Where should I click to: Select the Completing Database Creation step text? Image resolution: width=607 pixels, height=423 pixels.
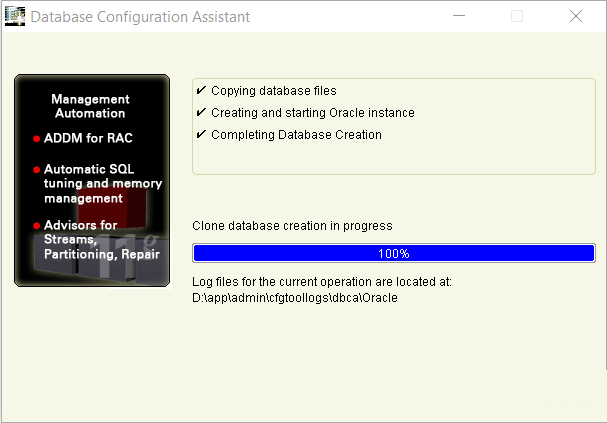(x=296, y=135)
